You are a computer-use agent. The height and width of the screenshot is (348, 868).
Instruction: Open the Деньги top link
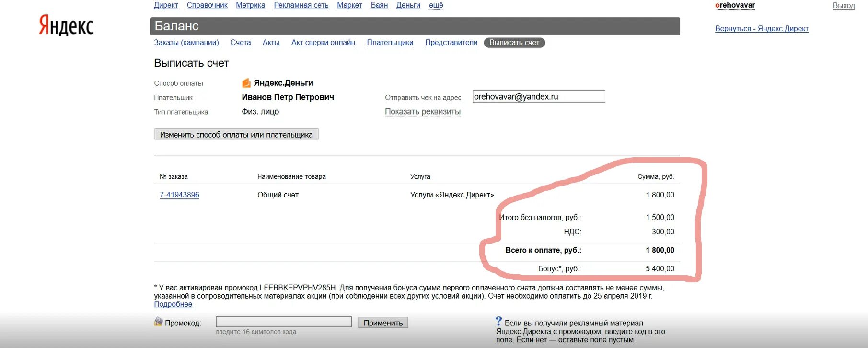coord(408,5)
